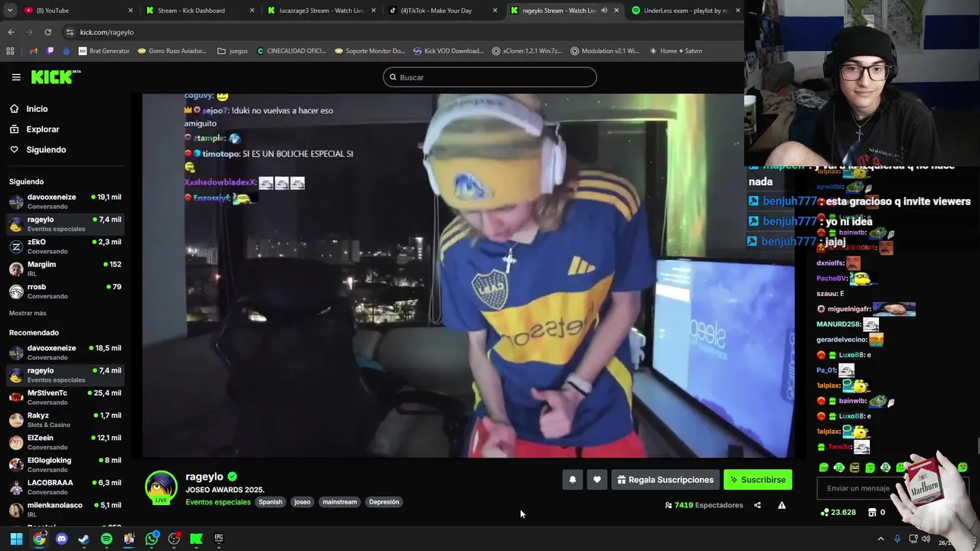The image size is (980, 551).
Task: Open MrStivenTc recommended channel
Action: (x=65, y=397)
